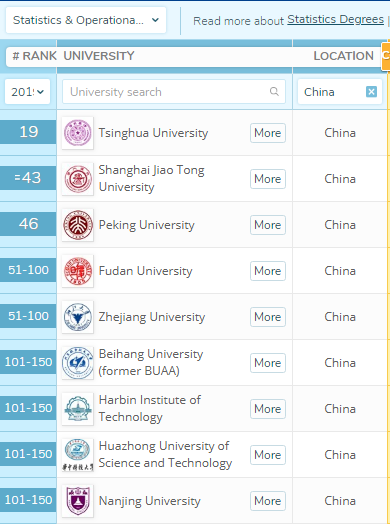The height and width of the screenshot is (524, 390).
Task: Click China location in Nanjing University row
Action: coord(340,501)
